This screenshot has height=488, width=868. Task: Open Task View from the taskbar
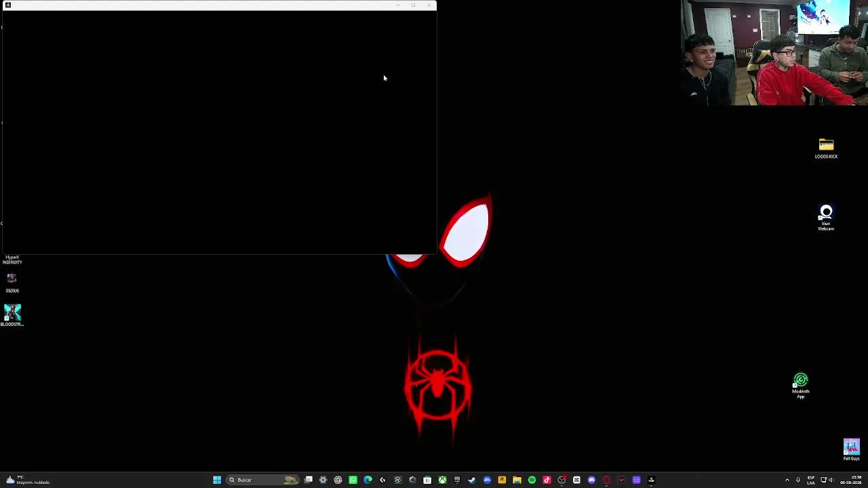[x=309, y=480]
